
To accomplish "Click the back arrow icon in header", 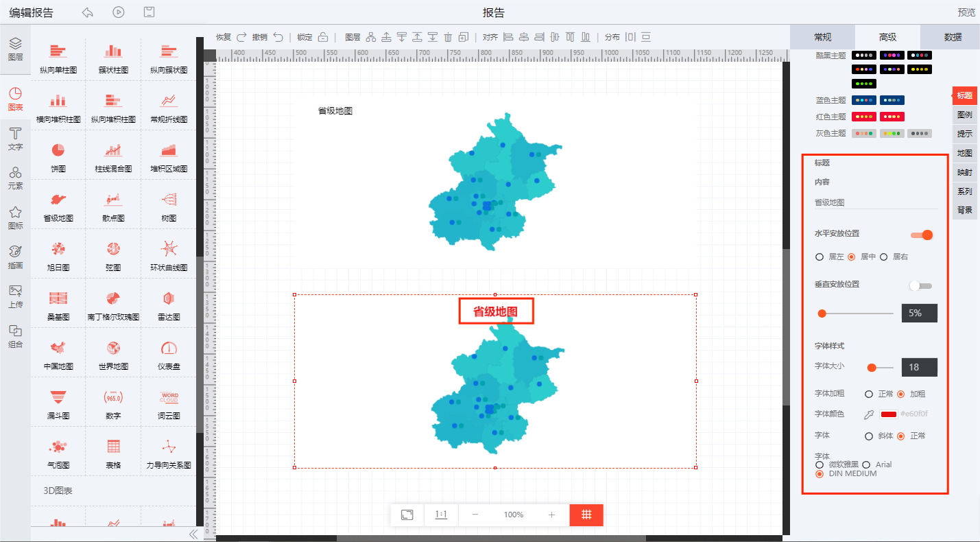I will tap(87, 12).
